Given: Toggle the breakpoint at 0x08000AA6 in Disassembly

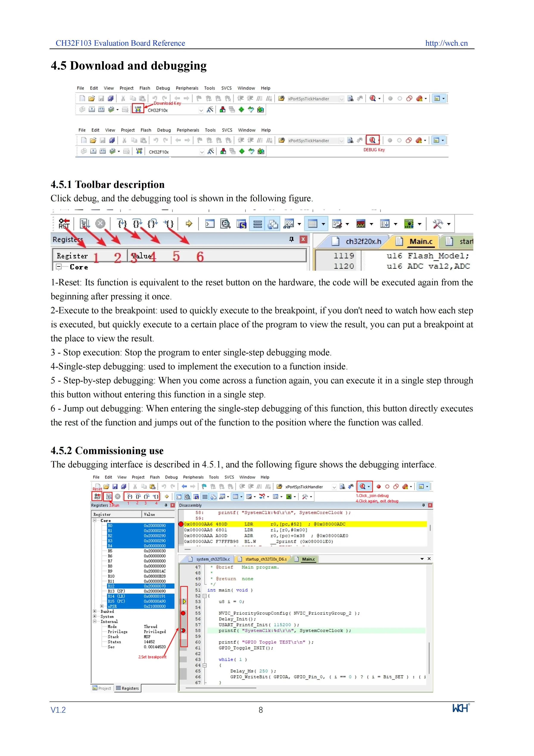Looking at the screenshot, I should tap(181, 524).
